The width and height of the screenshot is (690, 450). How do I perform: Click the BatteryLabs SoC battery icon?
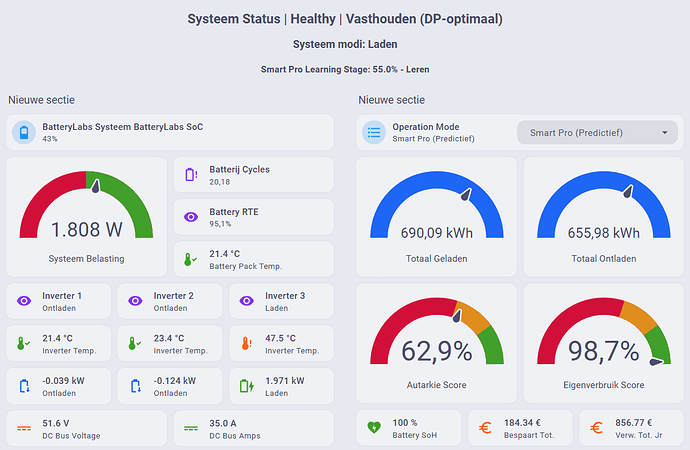pos(24,132)
